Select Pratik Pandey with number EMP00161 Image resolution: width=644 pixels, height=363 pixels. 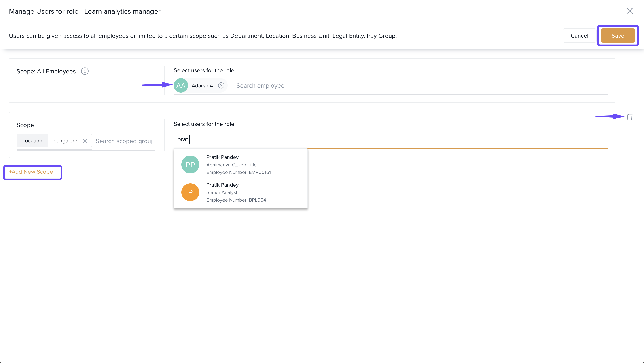click(x=238, y=165)
